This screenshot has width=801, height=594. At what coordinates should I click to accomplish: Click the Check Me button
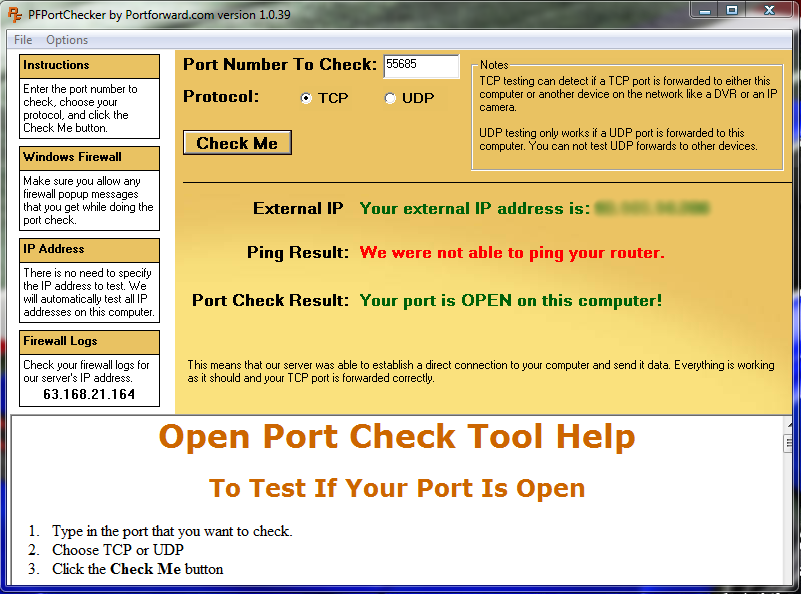click(238, 142)
